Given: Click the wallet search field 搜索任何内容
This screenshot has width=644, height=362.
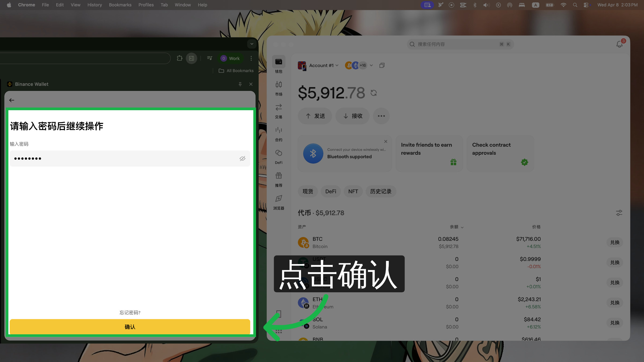Looking at the screenshot, I should pyautogui.click(x=460, y=44).
